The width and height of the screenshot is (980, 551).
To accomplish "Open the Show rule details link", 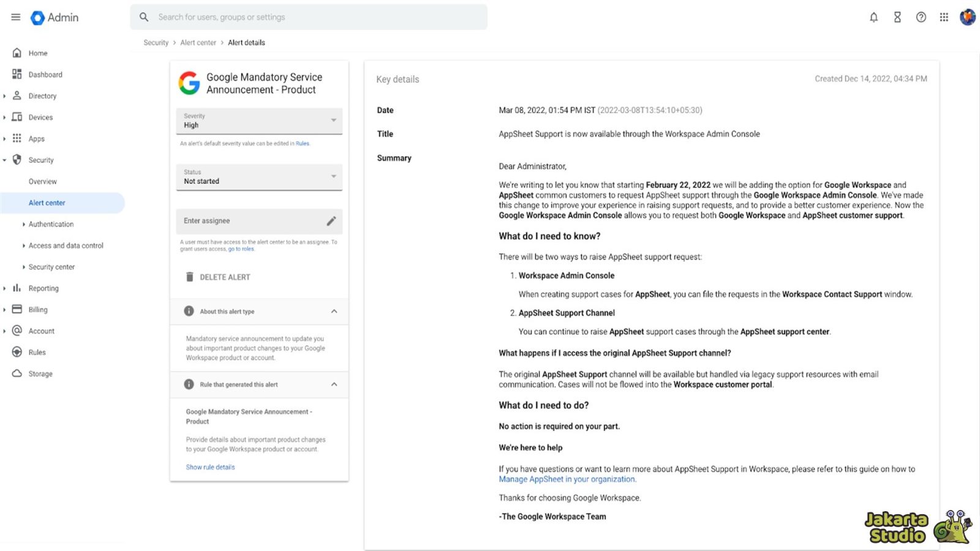I will click(210, 467).
